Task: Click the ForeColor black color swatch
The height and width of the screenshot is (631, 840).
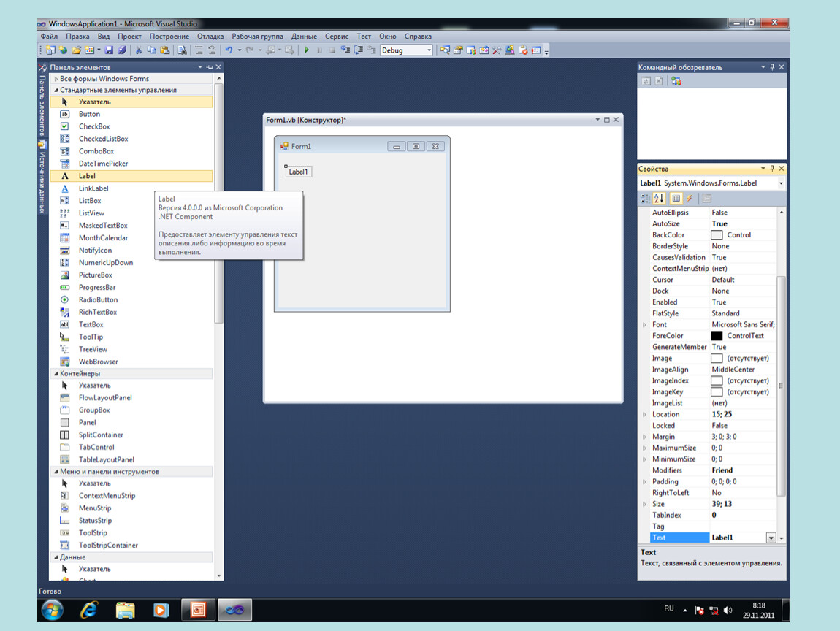Action: pos(717,336)
